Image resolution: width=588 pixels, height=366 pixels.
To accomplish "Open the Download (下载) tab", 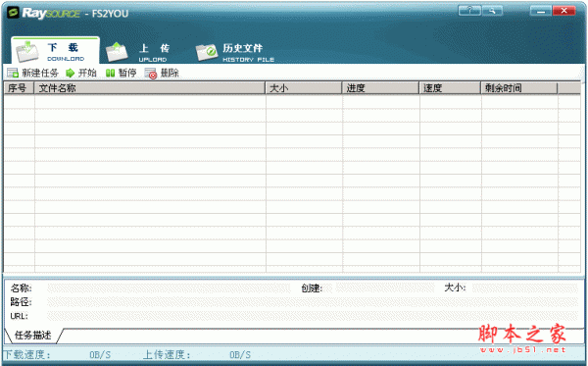I will (x=55, y=50).
